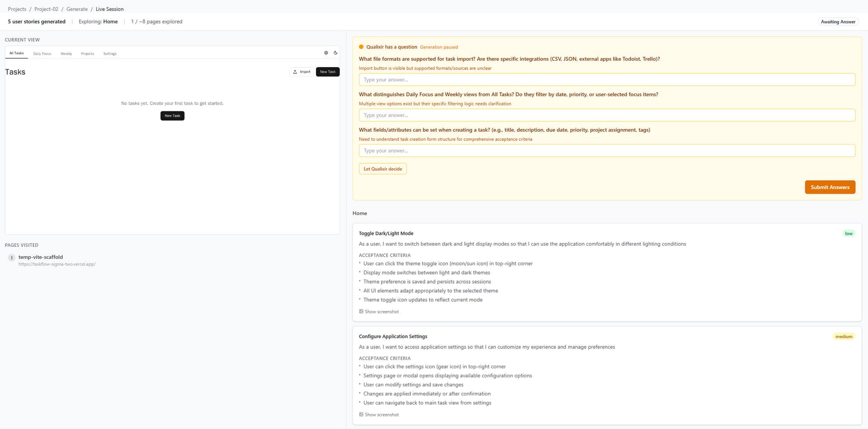Submit answers with the orange button
The height and width of the screenshot is (429, 868).
click(x=830, y=187)
